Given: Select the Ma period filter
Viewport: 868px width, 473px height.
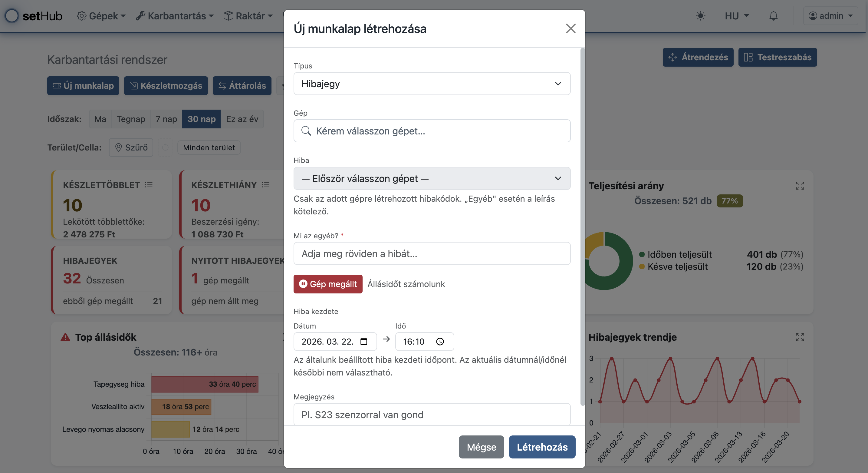Looking at the screenshot, I should (100, 119).
